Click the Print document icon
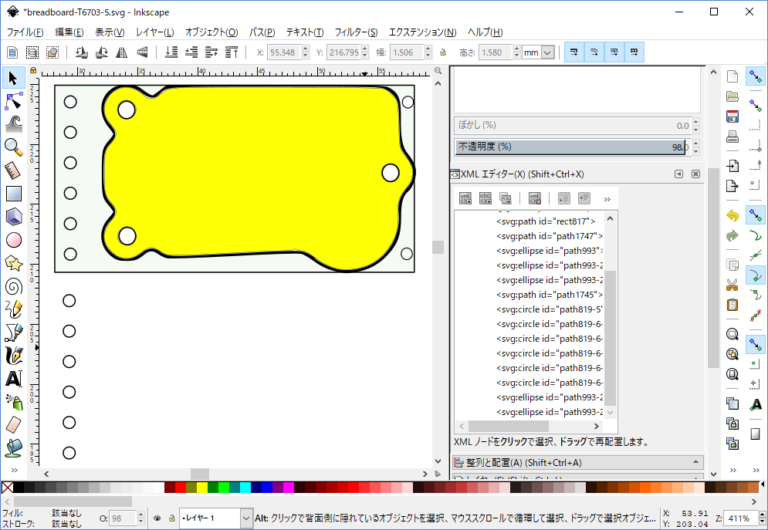Screen dimensions: 768x530 point(732,136)
